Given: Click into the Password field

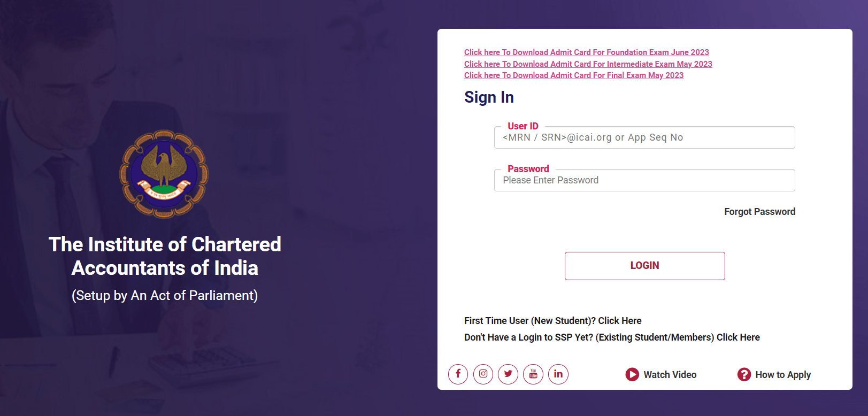Looking at the screenshot, I should [x=644, y=181].
